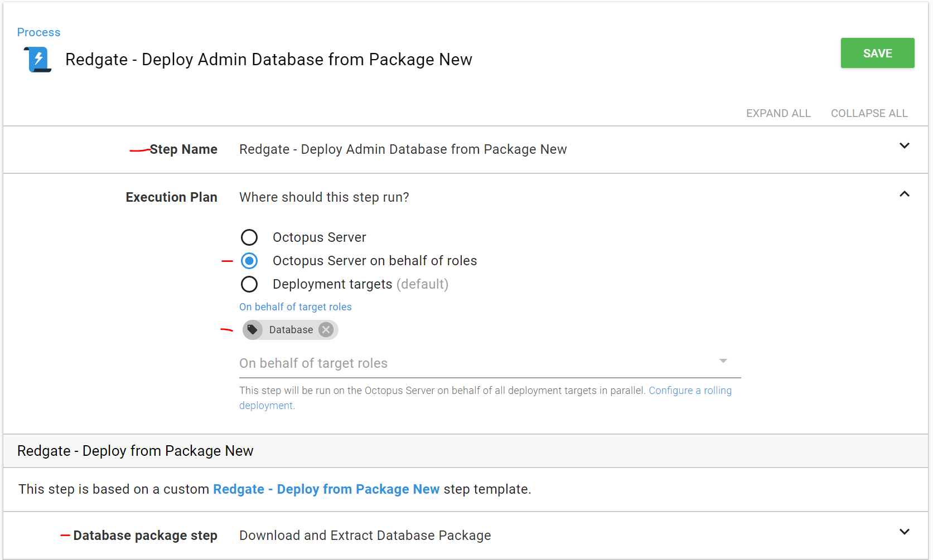Expand the Database package step section

click(x=904, y=532)
